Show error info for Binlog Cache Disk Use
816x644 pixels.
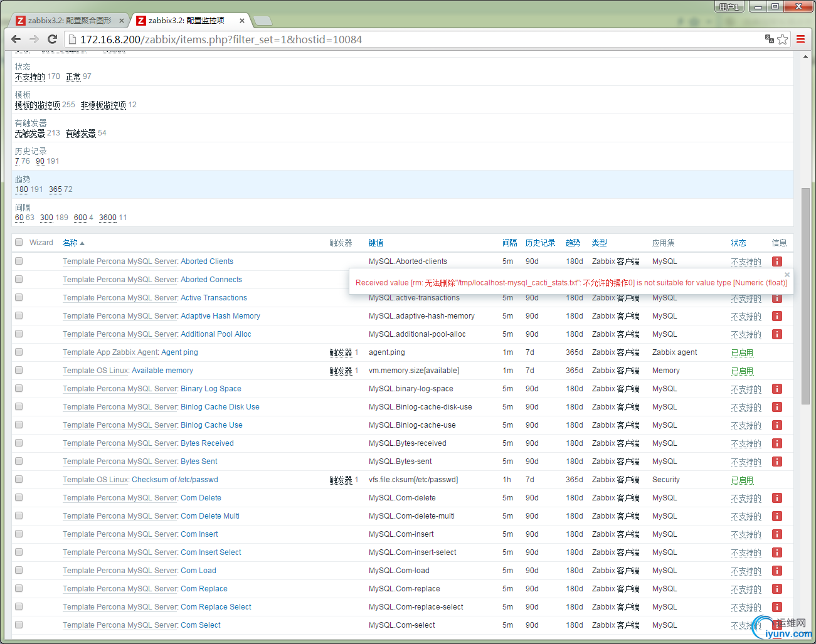pyautogui.click(x=777, y=407)
